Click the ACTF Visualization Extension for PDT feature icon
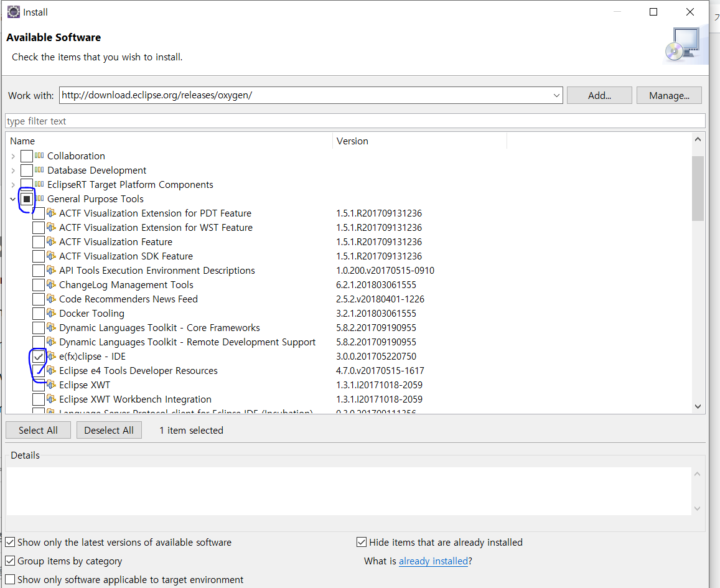 [x=52, y=213]
